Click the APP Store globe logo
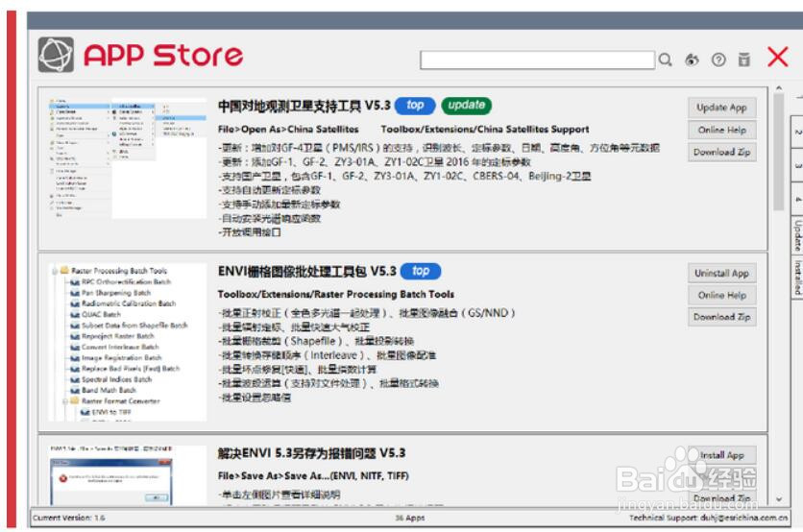Screen dimensions: 803x532 (x=56, y=55)
